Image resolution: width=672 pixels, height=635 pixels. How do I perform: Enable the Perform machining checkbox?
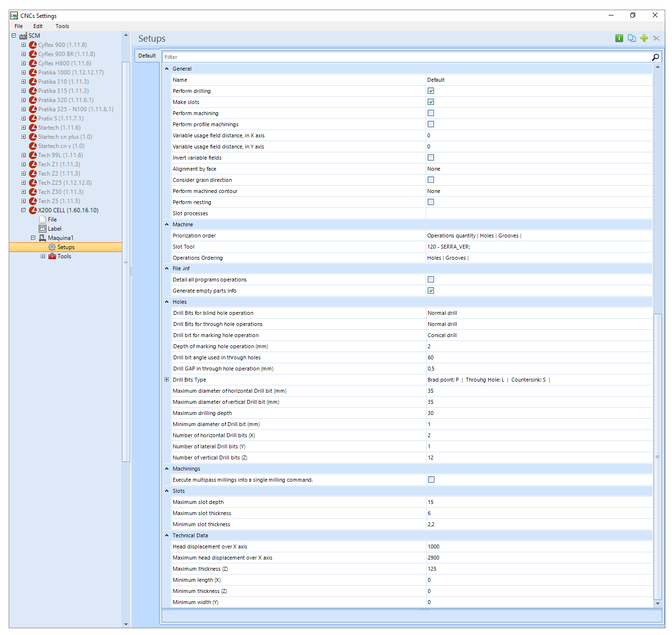(x=431, y=113)
